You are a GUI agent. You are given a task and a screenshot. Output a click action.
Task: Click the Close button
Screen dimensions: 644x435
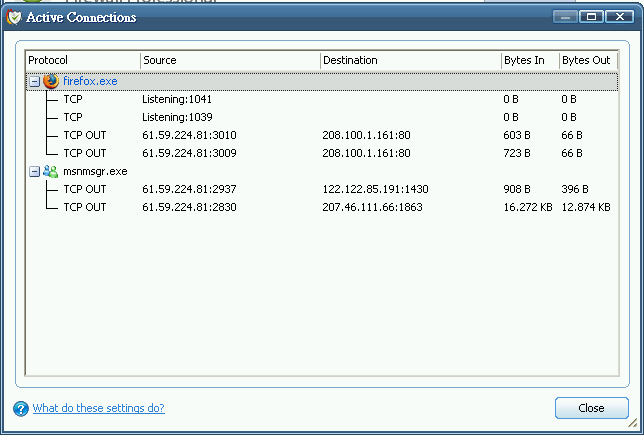pyautogui.click(x=591, y=408)
